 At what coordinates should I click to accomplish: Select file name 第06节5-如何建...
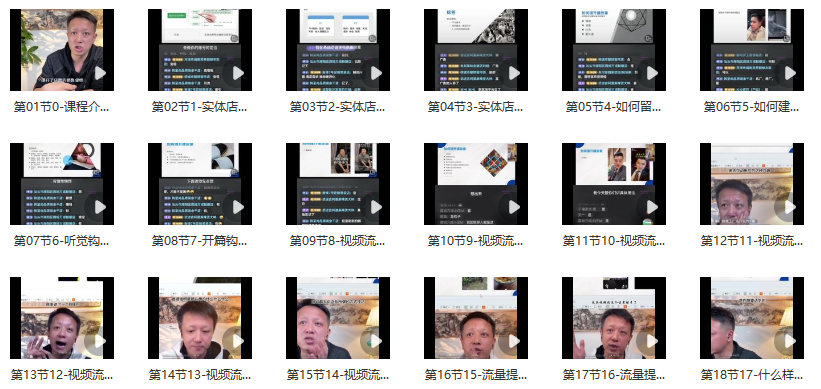click(x=752, y=107)
